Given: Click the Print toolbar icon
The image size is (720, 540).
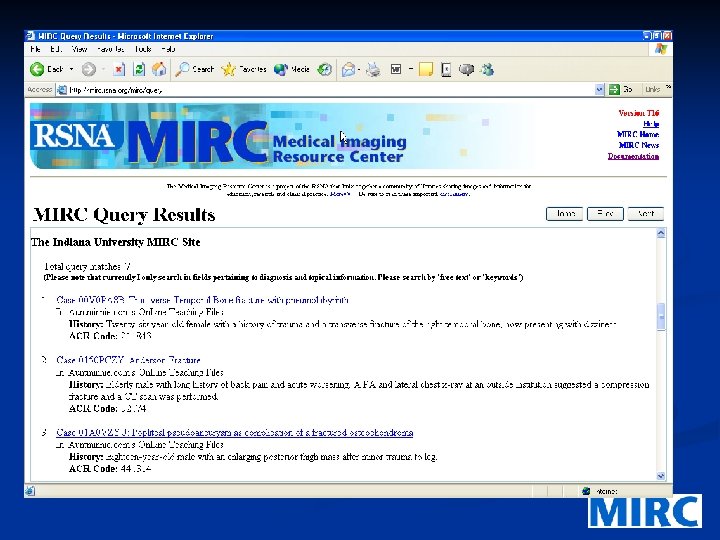Looking at the screenshot, I should coord(373,69).
